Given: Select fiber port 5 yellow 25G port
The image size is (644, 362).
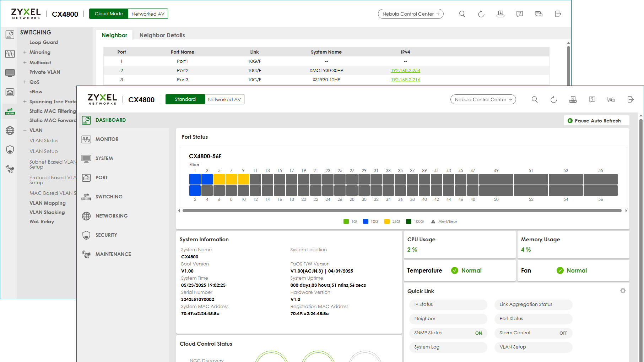Looking at the screenshot, I should [x=219, y=179].
